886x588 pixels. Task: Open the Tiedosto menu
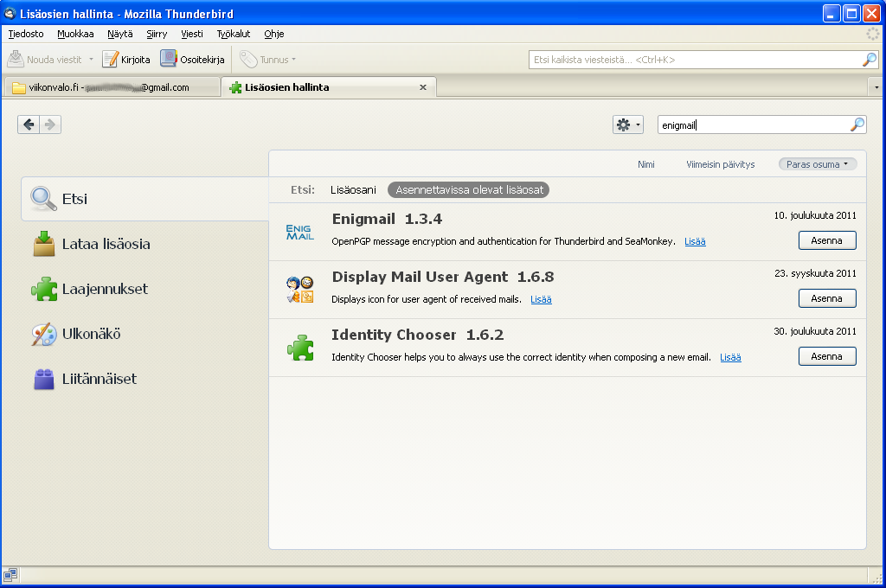pos(26,34)
